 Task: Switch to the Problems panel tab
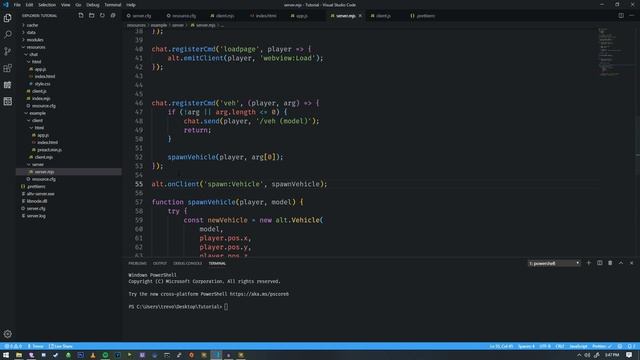(x=138, y=263)
